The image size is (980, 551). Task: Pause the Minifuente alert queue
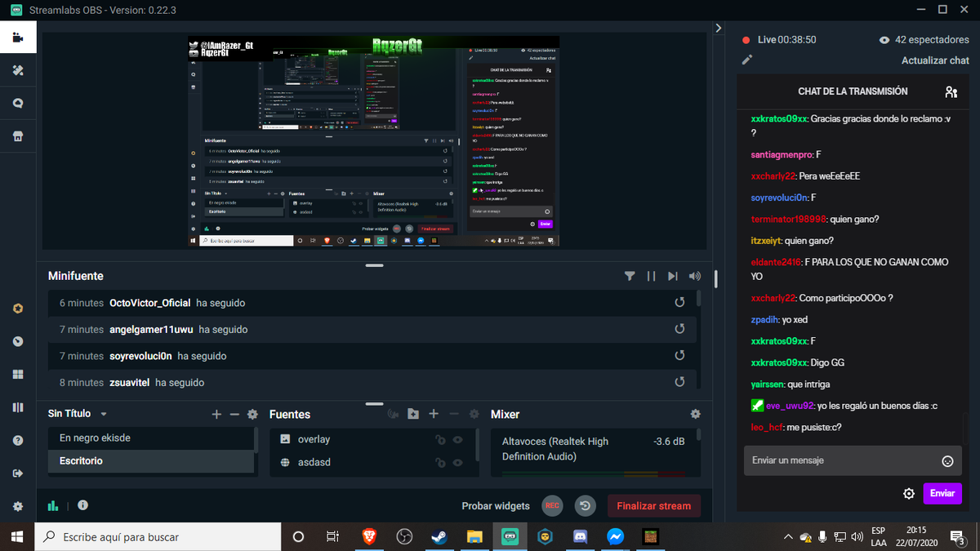coord(651,276)
